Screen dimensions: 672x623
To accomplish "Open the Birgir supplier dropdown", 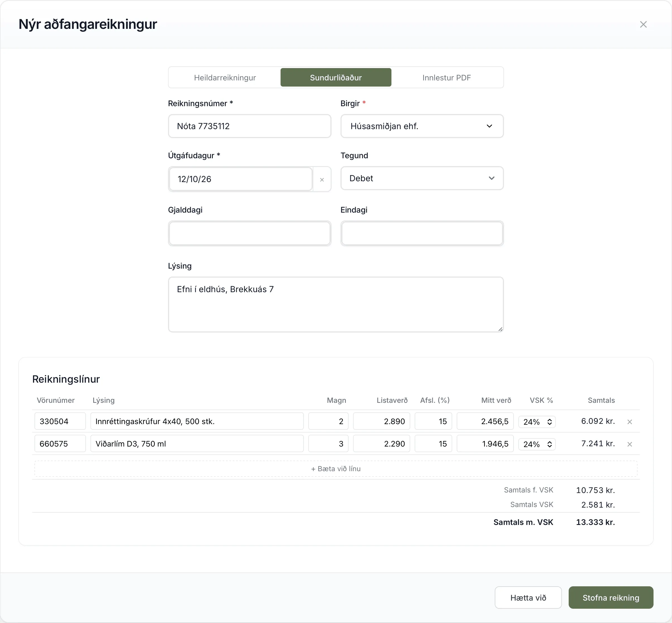I will coord(422,126).
